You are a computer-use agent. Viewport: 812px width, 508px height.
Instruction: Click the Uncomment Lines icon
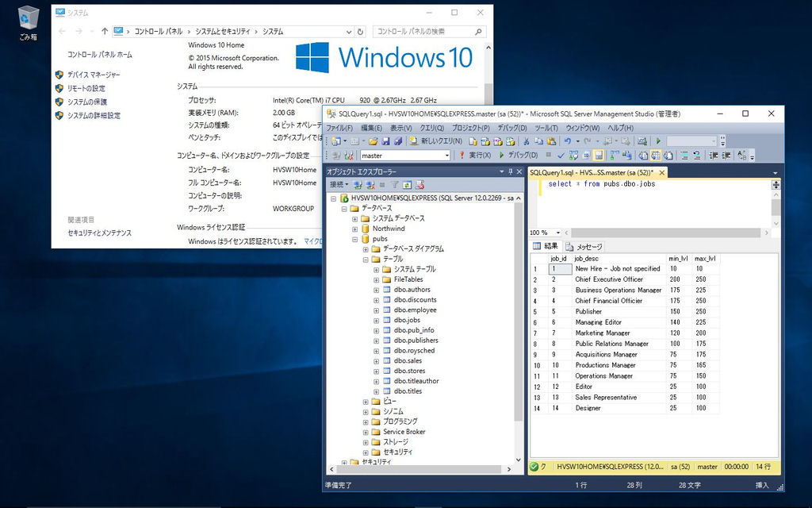(x=697, y=155)
